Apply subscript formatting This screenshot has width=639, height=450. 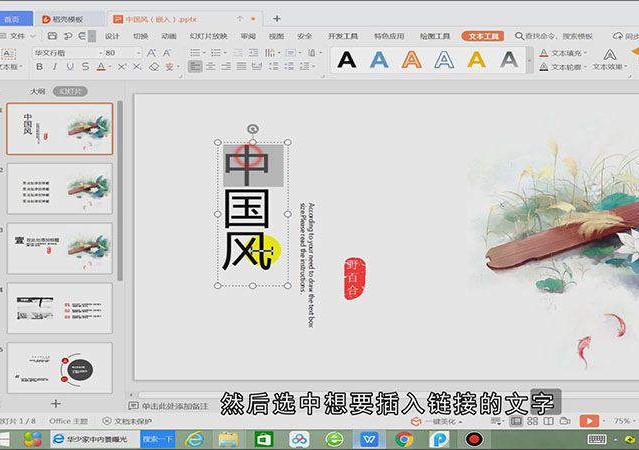[137, 66]
